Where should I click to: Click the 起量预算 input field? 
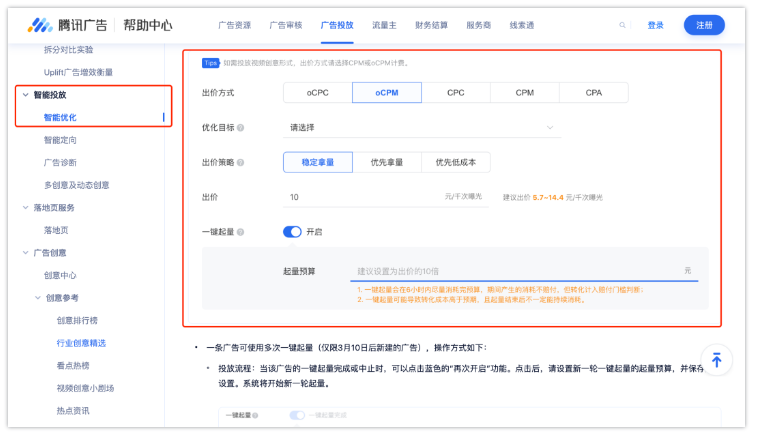(x=524, y=271)
